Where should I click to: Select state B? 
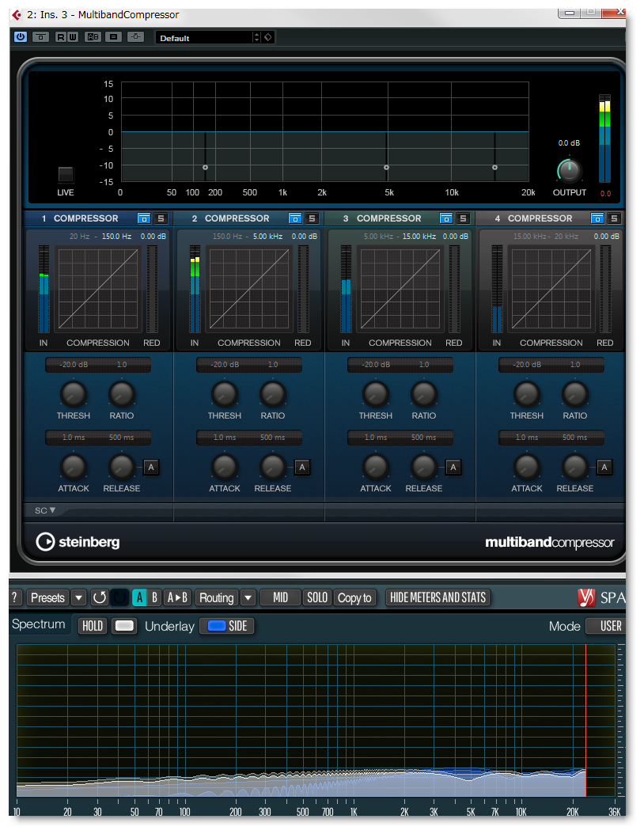154,597
